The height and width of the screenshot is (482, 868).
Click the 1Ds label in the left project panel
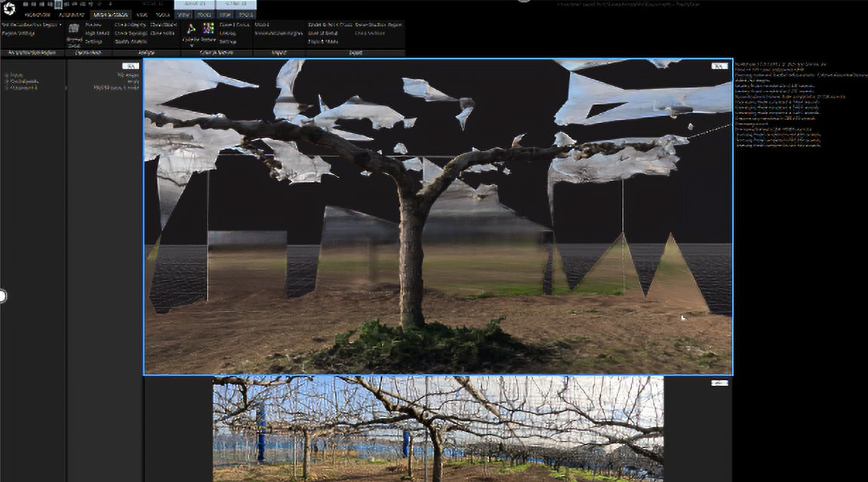click(x=130, y=66)
